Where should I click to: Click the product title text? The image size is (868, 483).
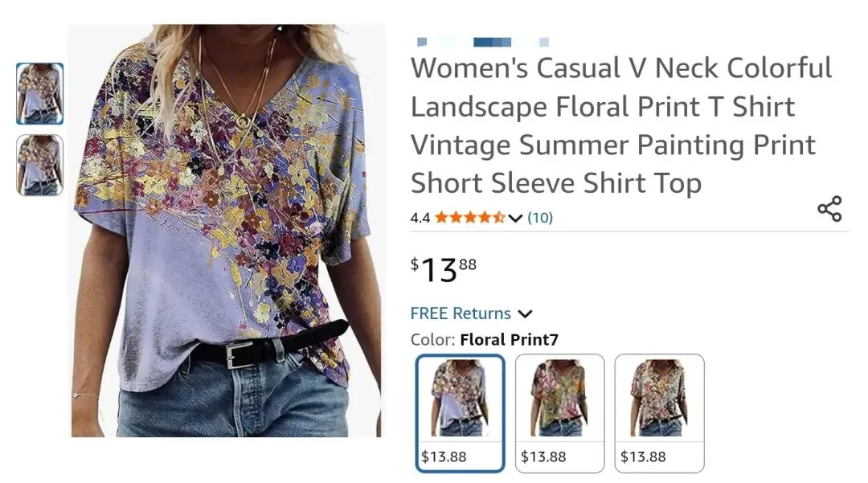point(621,125)
